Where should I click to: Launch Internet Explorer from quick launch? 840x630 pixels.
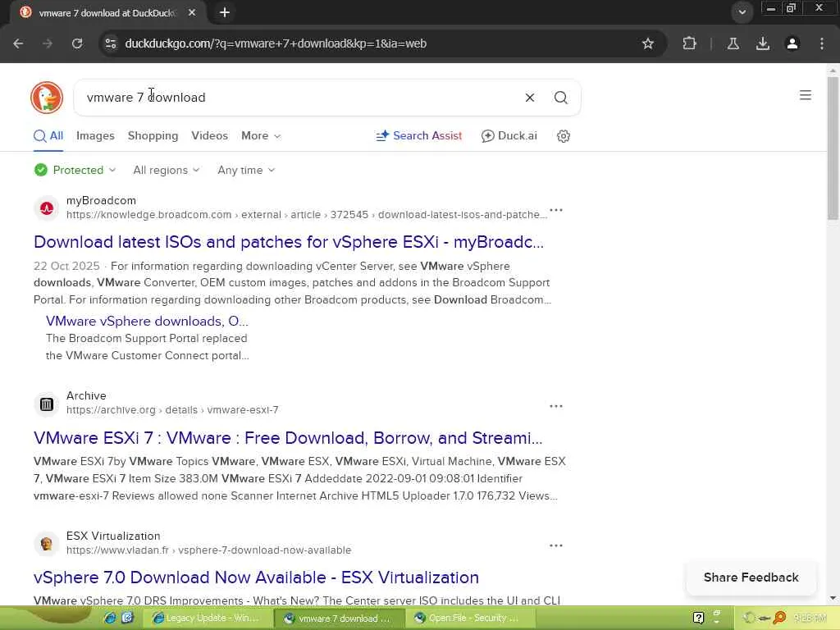(110, 619)
